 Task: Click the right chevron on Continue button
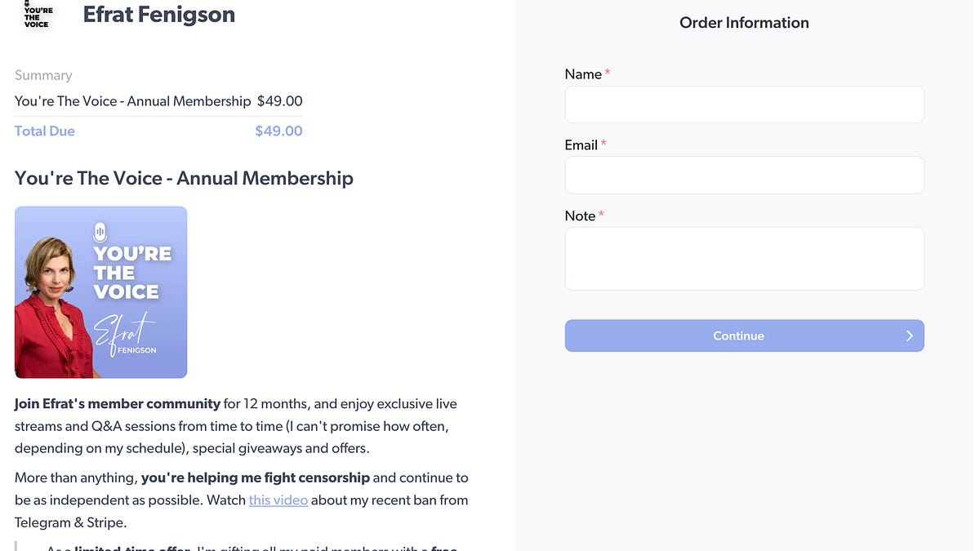[909, 335]
